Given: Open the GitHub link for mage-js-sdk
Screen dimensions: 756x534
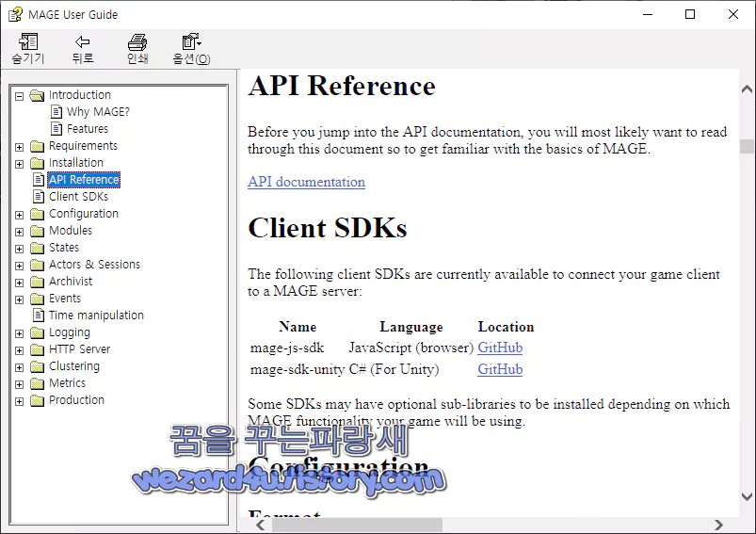Looking at the screenshot, I should tap(500, 348).
